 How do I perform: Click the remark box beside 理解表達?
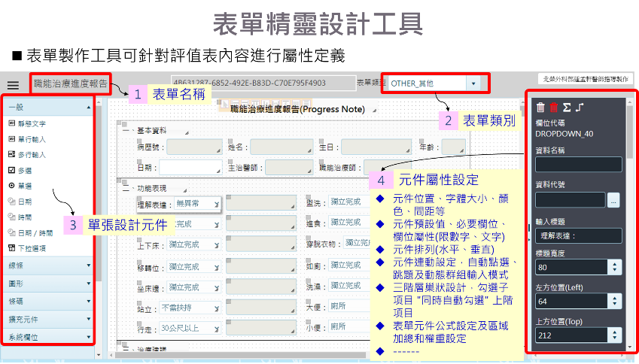coord(261,203)
